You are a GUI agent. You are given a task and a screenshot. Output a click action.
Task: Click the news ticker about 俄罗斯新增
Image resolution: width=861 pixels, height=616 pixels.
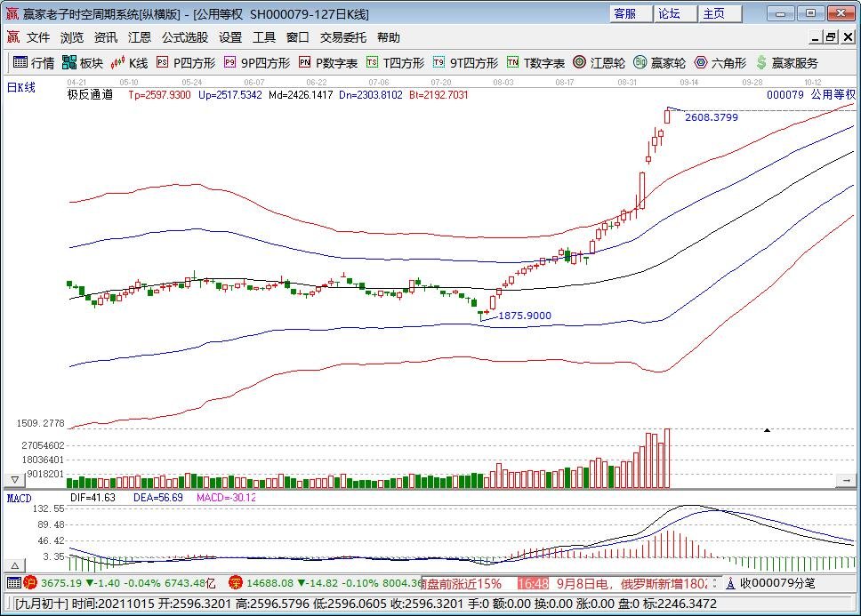coord(632,584)
